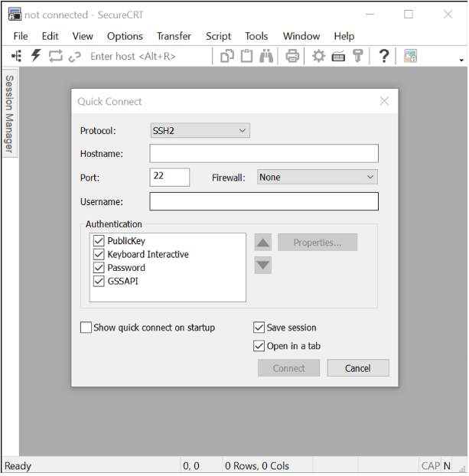The image size is (469, 476).
Task: Click the Keymap Editor keyboard icon
Action: 338,57
